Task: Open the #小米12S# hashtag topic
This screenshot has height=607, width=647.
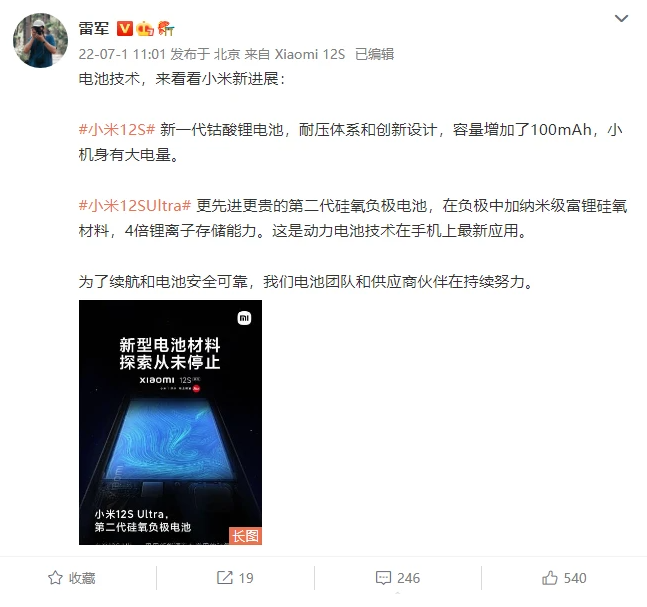Action: pyautogui.click(x=117, y=130)
